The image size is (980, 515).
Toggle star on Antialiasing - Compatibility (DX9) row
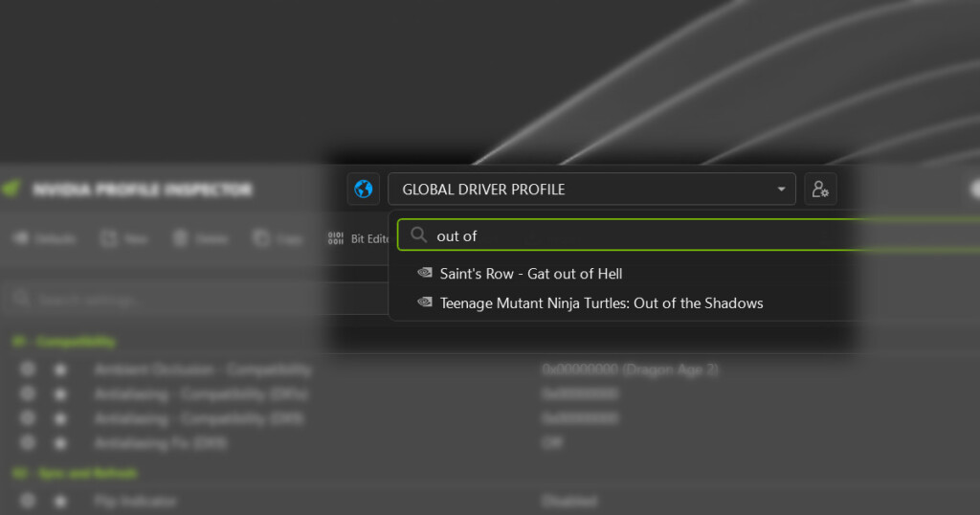(60, 418)
